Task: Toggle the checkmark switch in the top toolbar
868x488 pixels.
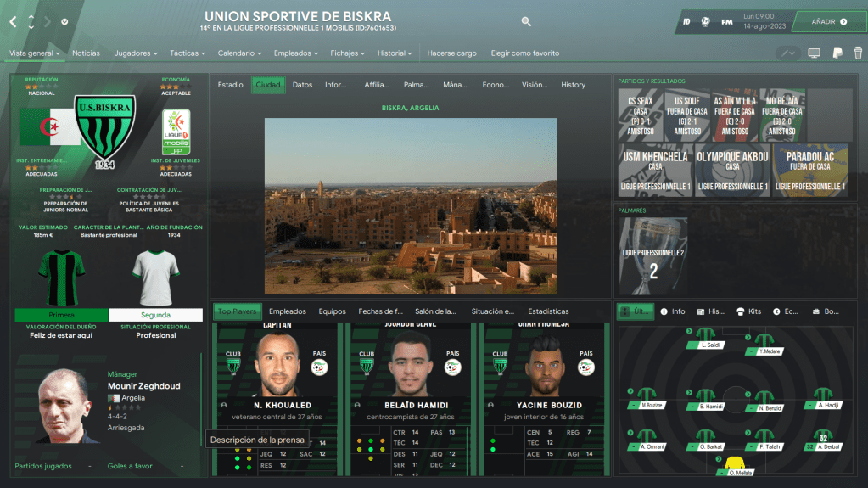Action: click(788, 53)
